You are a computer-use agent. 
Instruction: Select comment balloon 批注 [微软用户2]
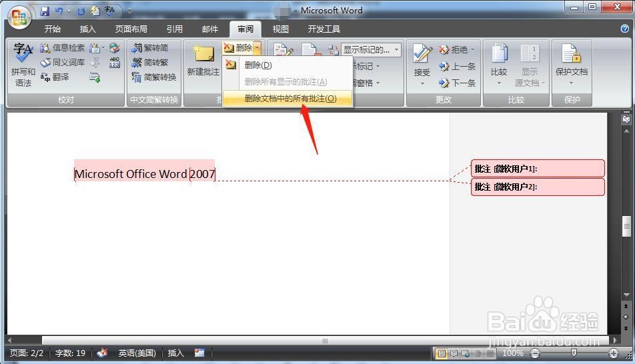click(x=538, y=187)
